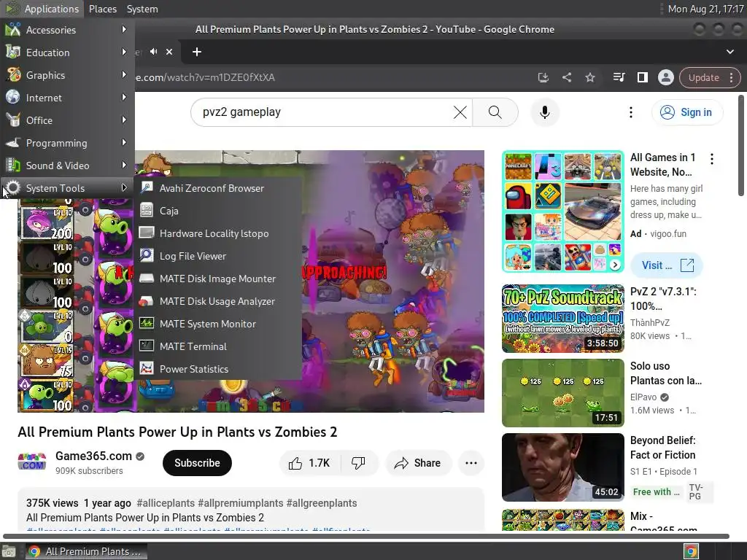The width and height of the screenshot is (747, 560).
Task: Dislike the video with thumbs down
Action: [x=358, y=463]
